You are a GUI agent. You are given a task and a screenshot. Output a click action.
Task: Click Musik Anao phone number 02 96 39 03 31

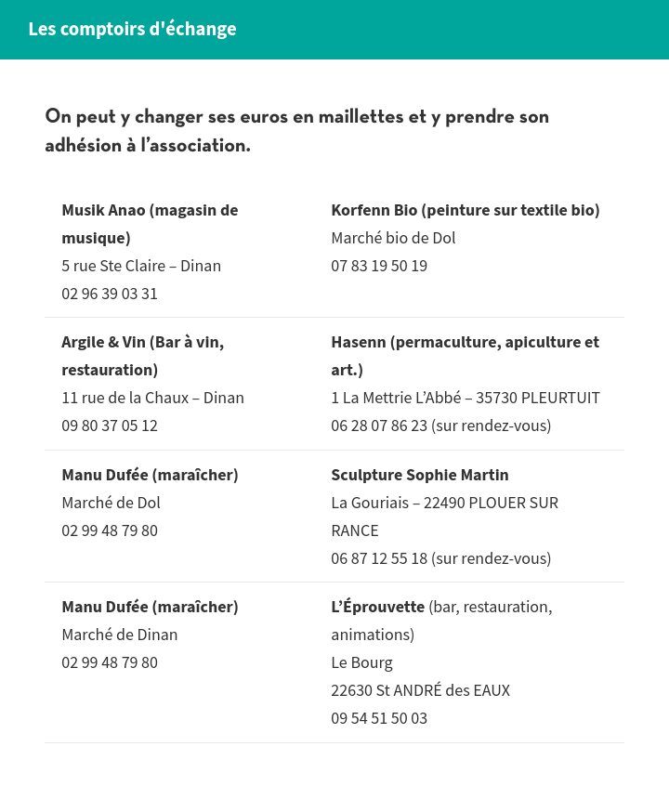pos(110,294)
